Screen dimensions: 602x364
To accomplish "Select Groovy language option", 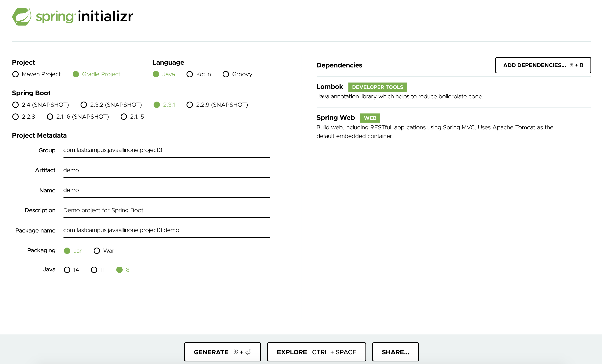I will pyautogui.click(x=226, y=74).
